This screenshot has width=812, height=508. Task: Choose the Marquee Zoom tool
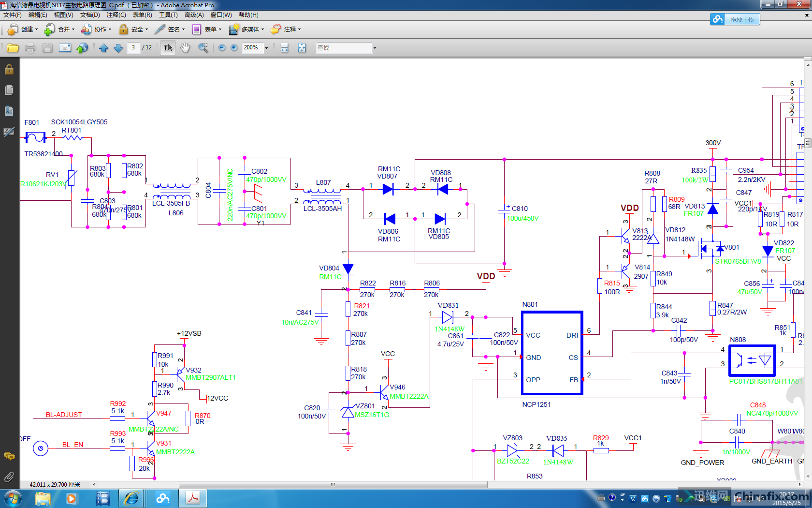click(x=203, y=48)
